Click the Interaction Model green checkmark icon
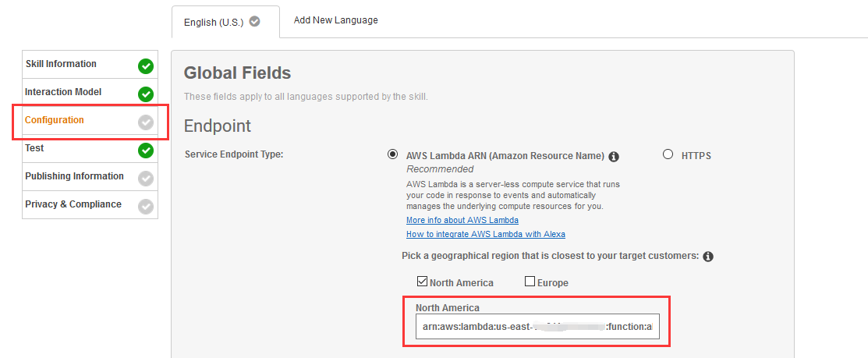Viewport: 868px width, 358px height. pos(146,94)
